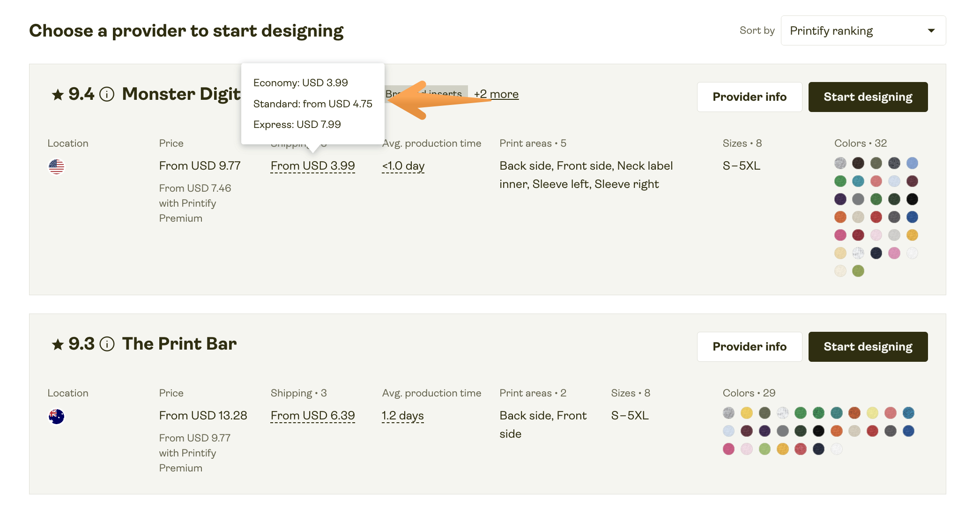This screenshot has width=980, height=508.
Task: Click 'Sort by' label
Action: pyautogui.click(x=757, y=30)
